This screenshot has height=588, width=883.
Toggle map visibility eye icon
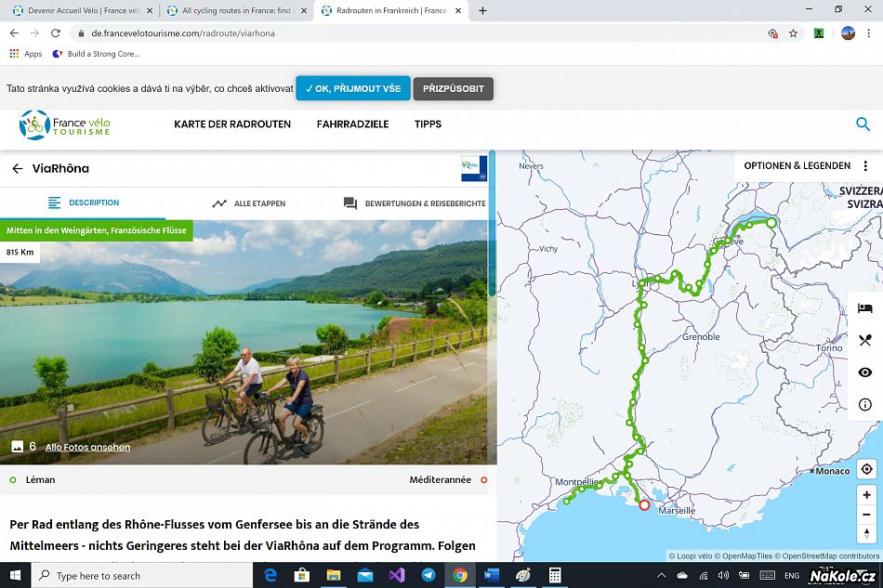coord(865,372)
